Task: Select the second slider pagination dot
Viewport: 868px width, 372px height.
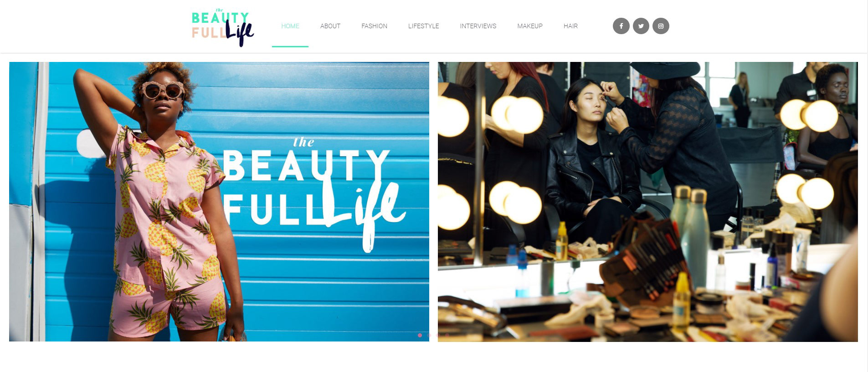Action: [x=429, y=335]
